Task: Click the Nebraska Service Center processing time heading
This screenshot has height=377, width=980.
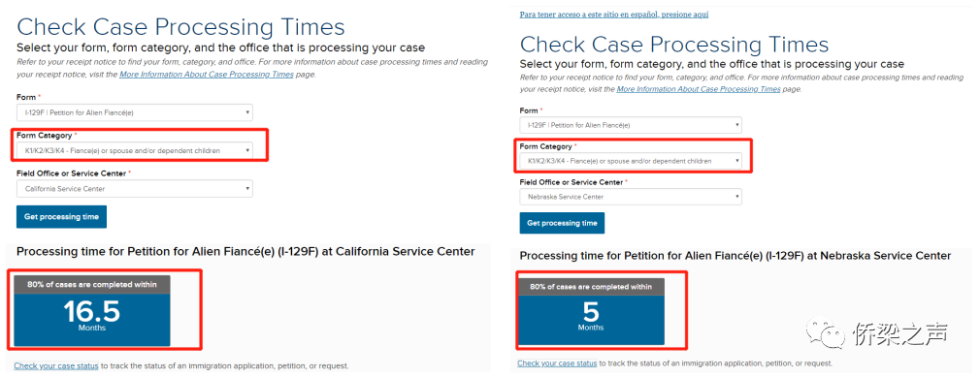Action: point(735,256)
